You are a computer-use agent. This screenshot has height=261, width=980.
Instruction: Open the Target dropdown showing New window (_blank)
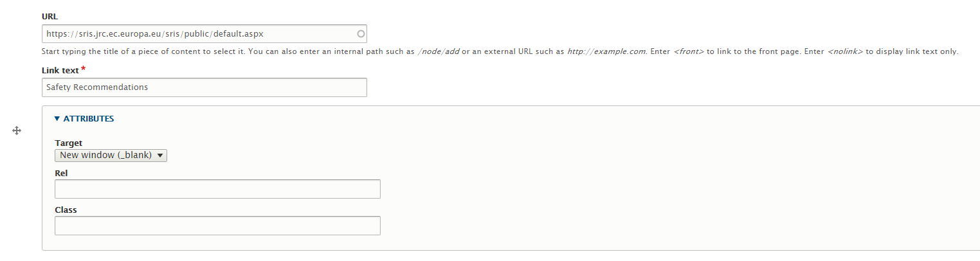click(x=111, y=155)
